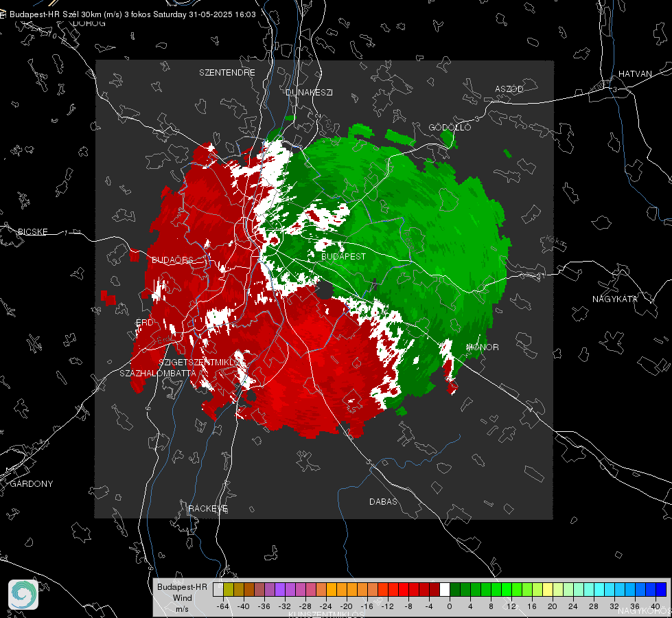Click the 28 legend value
Image resolution: width=672 pixels, height=618 pixels.
(593, 606)
